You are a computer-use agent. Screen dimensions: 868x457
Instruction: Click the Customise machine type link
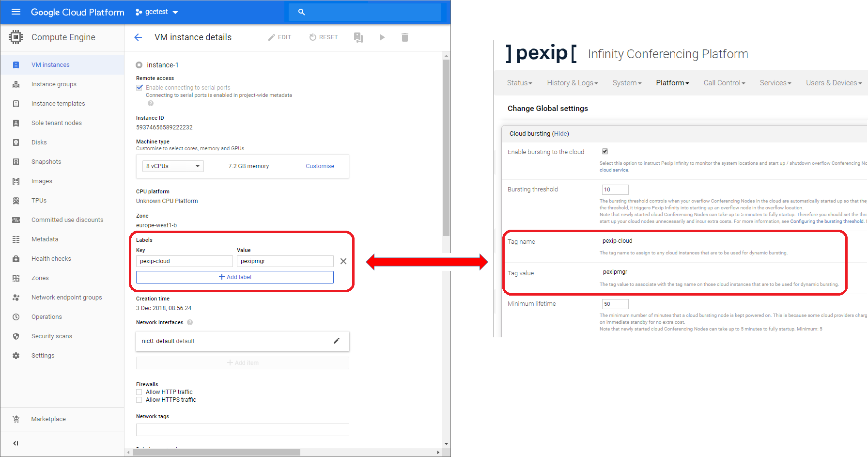click(x=320, y=166)
